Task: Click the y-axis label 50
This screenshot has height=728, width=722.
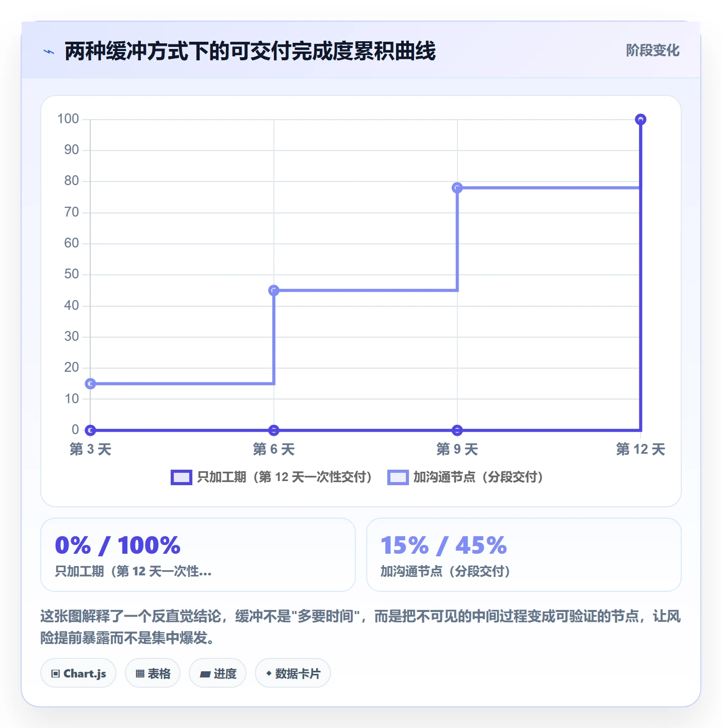Action: [72, 274]
